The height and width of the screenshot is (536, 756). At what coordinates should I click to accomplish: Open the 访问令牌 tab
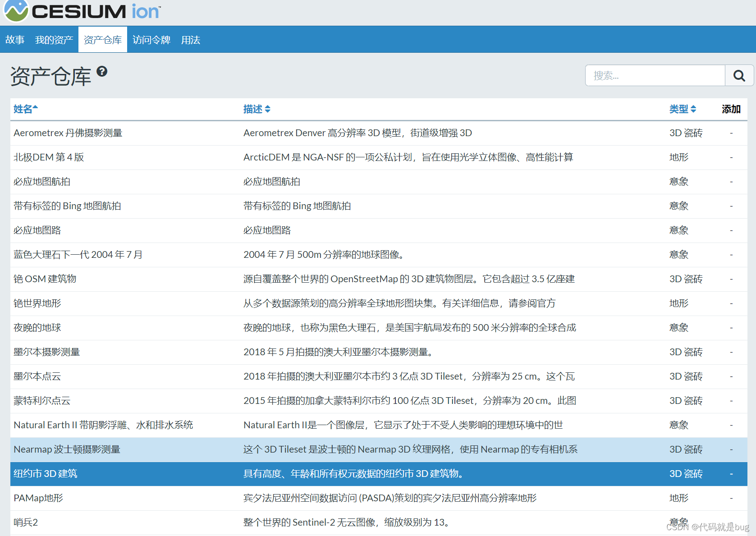tap(151, 40)
